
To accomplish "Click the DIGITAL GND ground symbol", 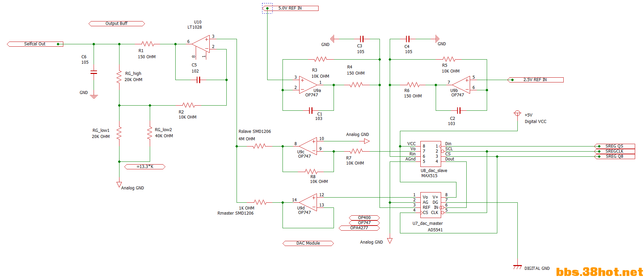I will pyautogui.click(x=517, y=267).
